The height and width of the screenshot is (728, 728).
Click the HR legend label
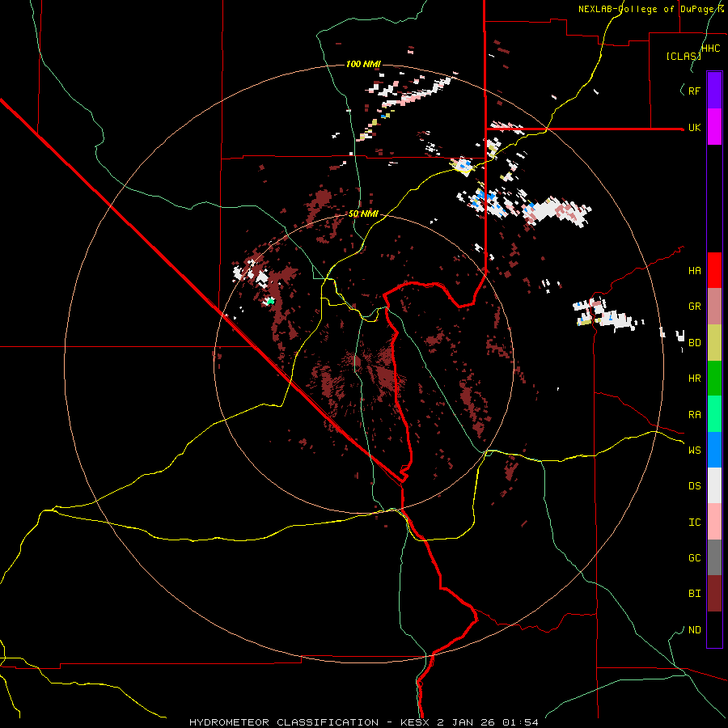point(694,379)
